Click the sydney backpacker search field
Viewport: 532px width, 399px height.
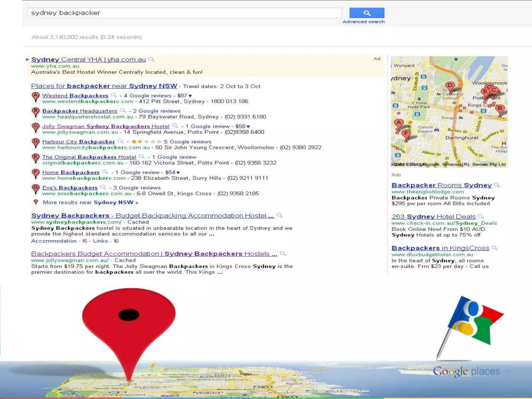click(184, 13)
